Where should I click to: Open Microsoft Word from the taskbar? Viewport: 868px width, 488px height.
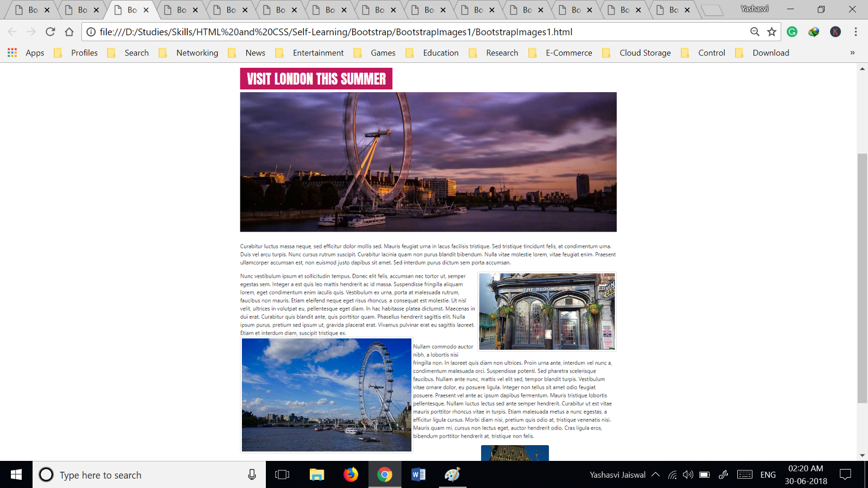point(418,475)
